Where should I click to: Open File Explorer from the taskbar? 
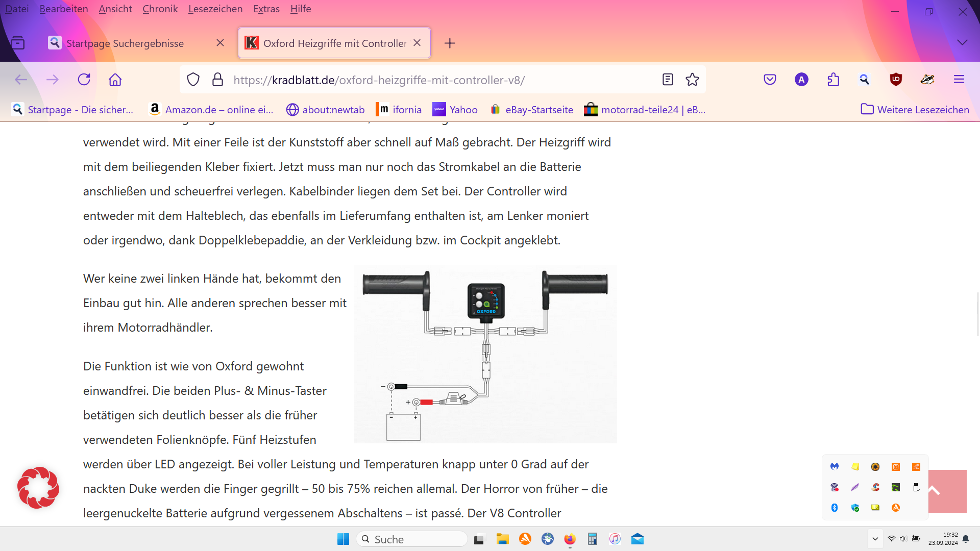(x=503, y=539)
